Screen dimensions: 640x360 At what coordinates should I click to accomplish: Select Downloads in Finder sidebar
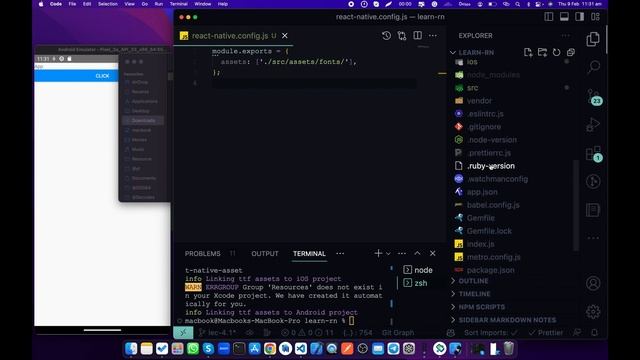[x=143, y=120]
